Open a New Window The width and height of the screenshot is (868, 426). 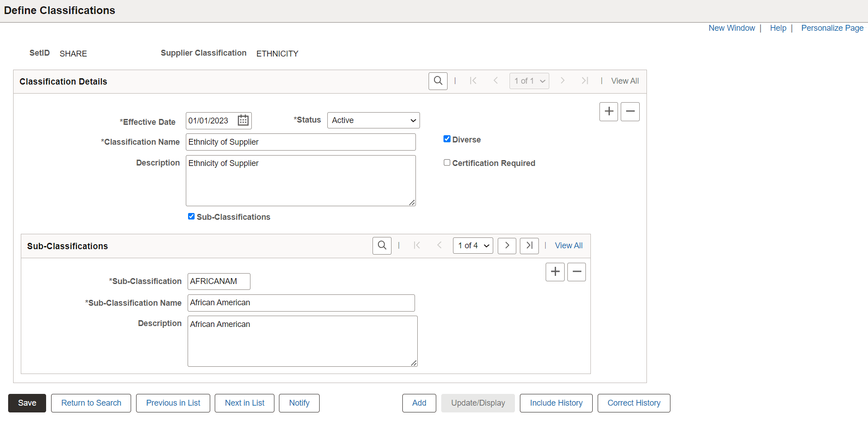point(731,28)
